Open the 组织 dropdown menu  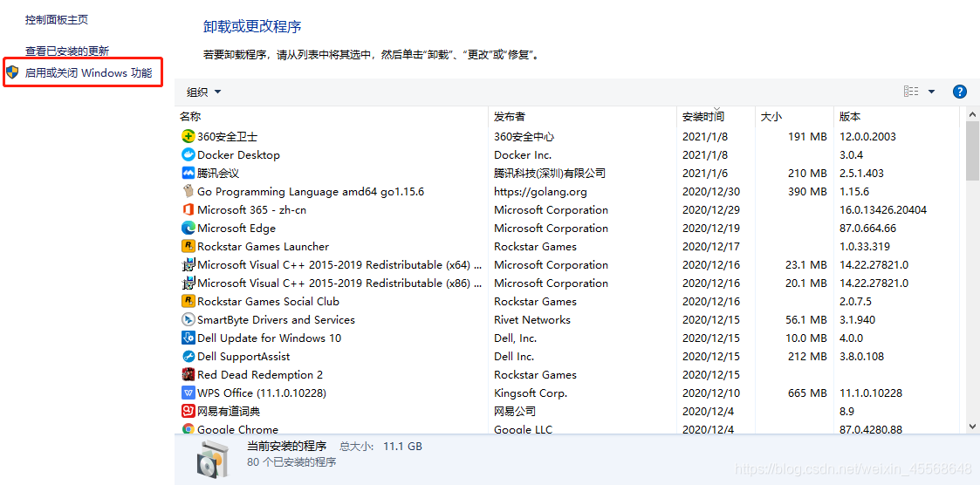tap(203, 92)
